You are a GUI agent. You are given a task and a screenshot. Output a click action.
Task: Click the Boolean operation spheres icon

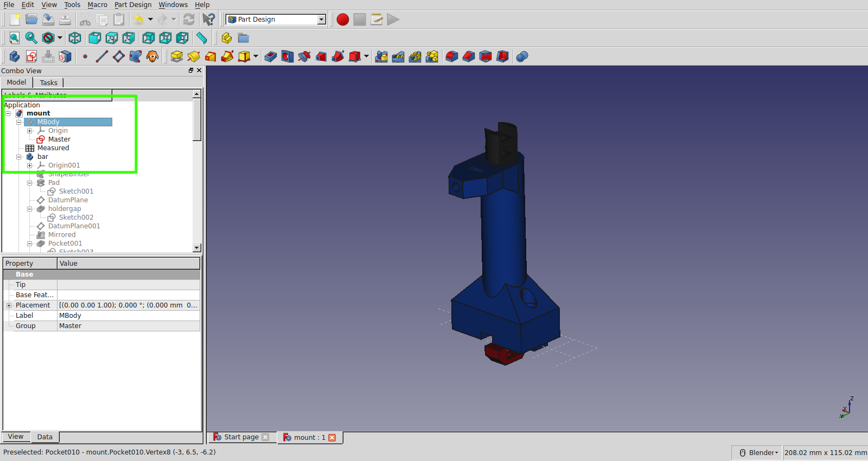point(522,56)
